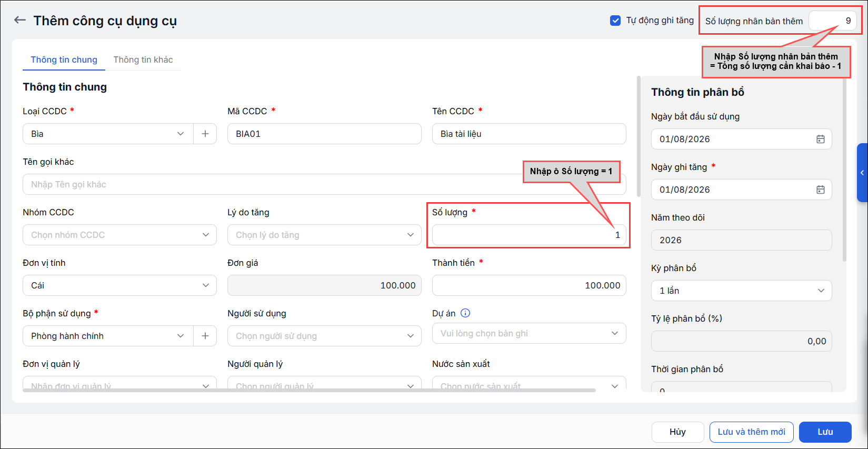Show info tooltip next to Dự án

coord(465,313)
